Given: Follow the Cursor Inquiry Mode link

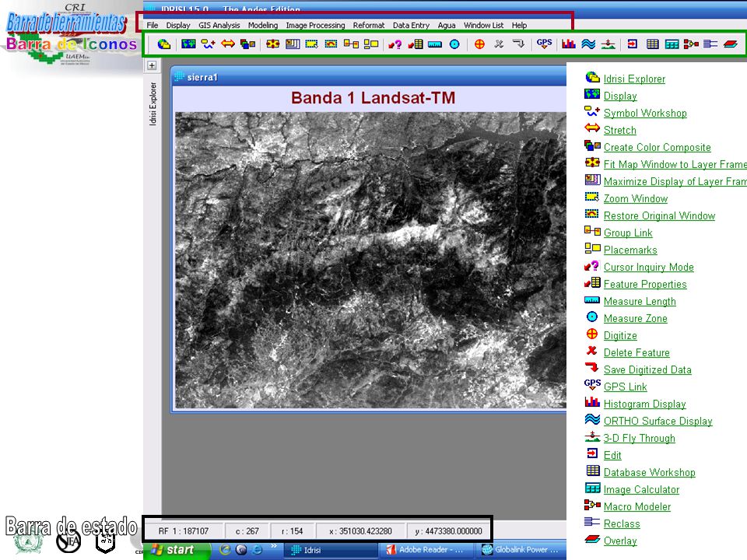Looking at the screenshot, I should tap(648, 267).
